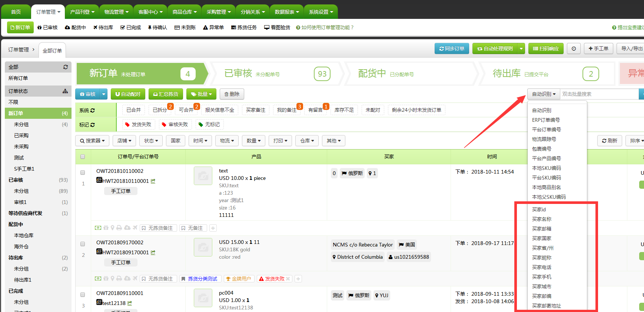Click the sitemap icon beside 订单状态

[x=65, y=91]
